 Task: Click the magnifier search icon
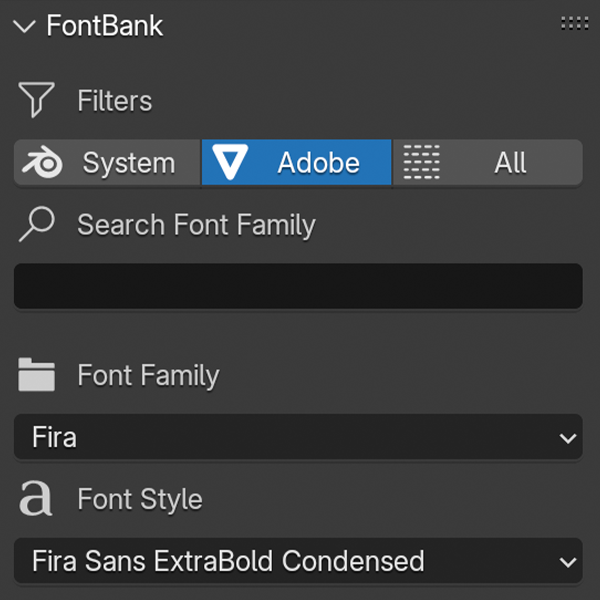tap(37, 224)
